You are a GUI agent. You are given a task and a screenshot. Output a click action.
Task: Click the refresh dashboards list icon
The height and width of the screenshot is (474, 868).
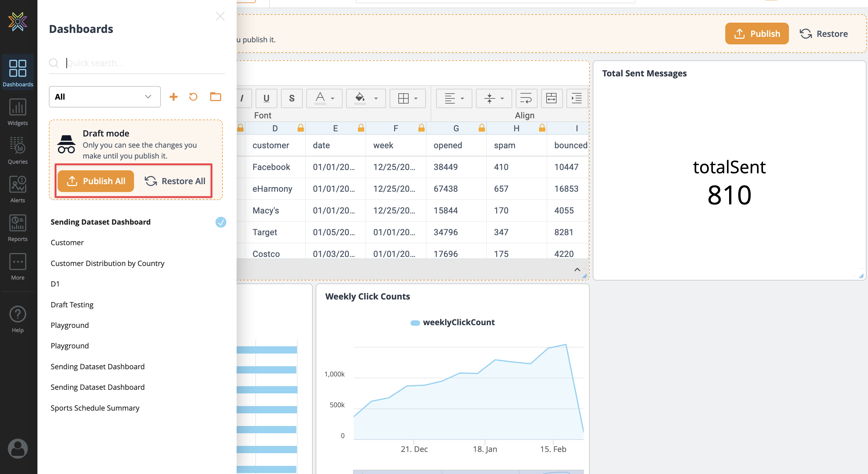[x=193, y=97]
